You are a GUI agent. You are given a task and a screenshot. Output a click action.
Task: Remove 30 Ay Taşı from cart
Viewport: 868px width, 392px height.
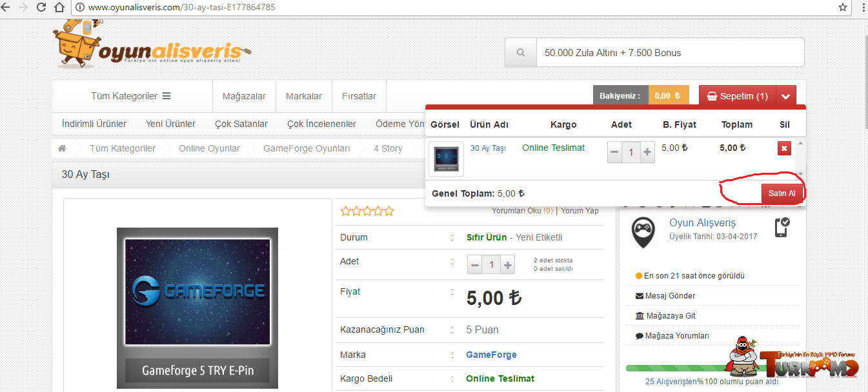point(784,148)
